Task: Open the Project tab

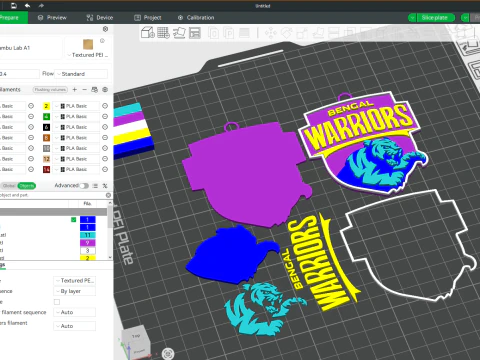Action: coord(148,18)
